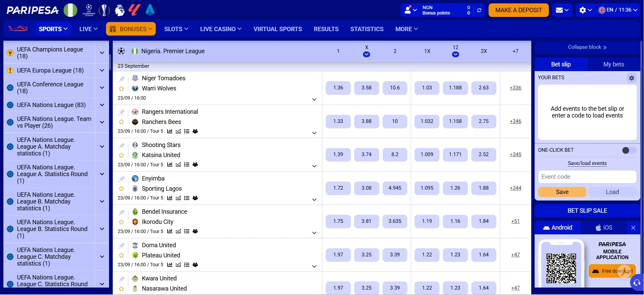Favorite the Kwara United match star
This screenshot has width=644, height=295.
pyautogui.click(x=121, y=289)
